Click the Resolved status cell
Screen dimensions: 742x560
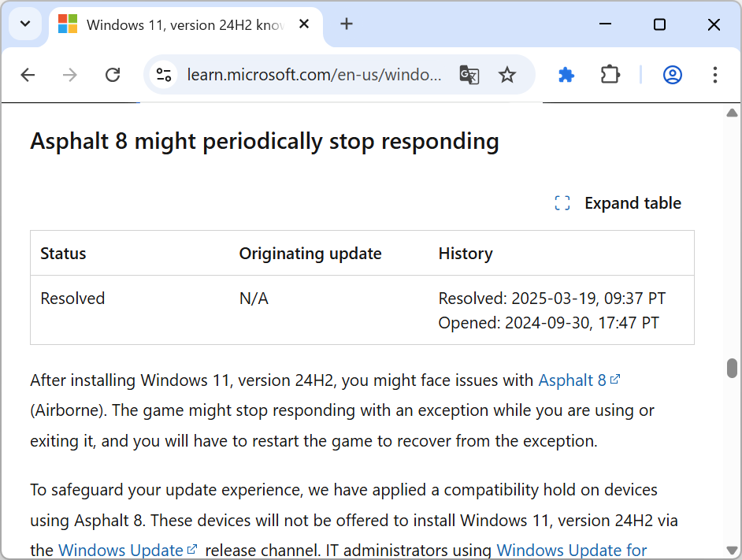click(72, 299)
